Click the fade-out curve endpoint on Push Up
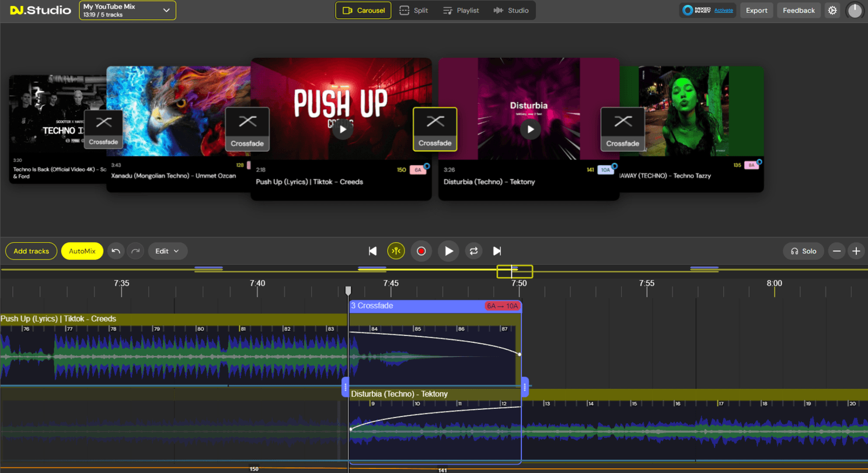868x473 pixels. pyautogui.click(x=520, y=354)
